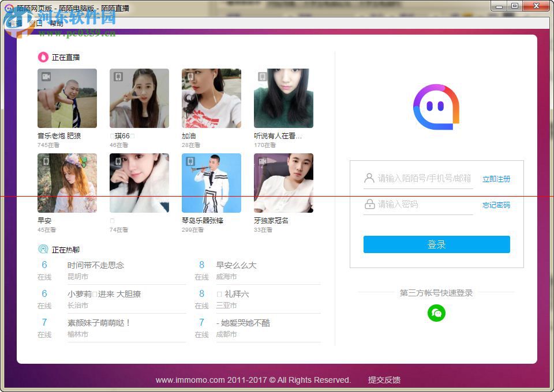The image size is (554, 392).
Task: Click the 登录 button
Action: 437,244
